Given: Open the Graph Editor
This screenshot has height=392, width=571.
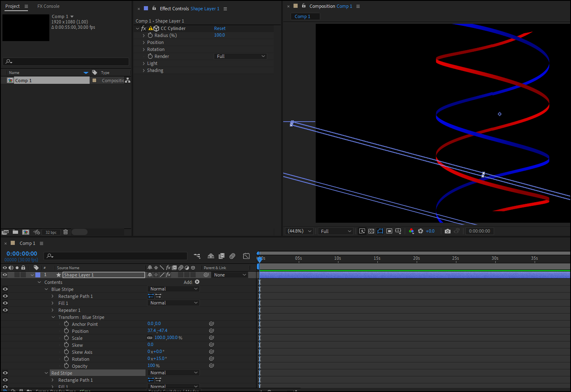Looking at the screenshot, I should tap(246, 256).
